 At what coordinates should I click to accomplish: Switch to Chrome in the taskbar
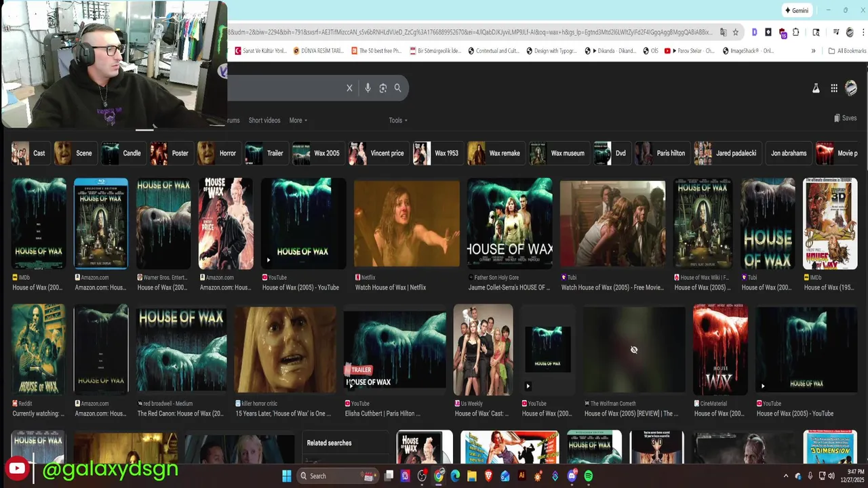pyautogui.click(x=439, y=476)
